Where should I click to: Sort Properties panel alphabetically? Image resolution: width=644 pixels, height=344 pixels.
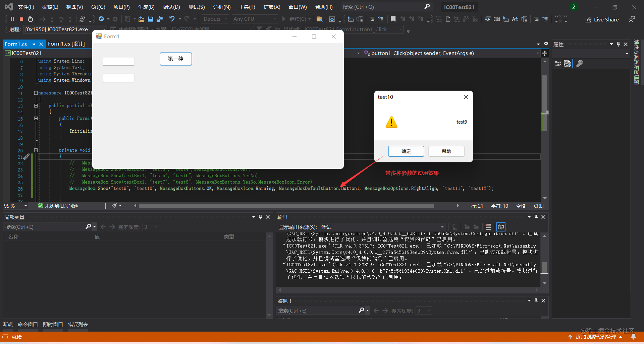568,64
